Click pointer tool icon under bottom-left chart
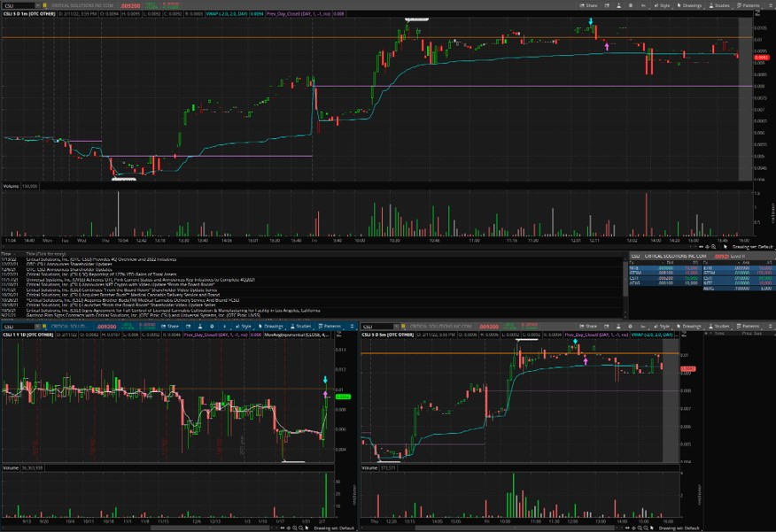 click(x=307, y=528)
